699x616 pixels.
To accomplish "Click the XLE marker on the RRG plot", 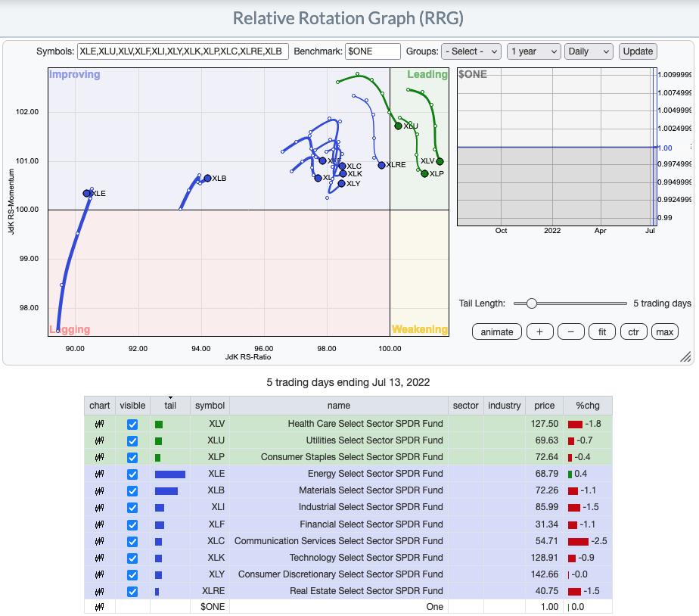I will coord(86,193).
